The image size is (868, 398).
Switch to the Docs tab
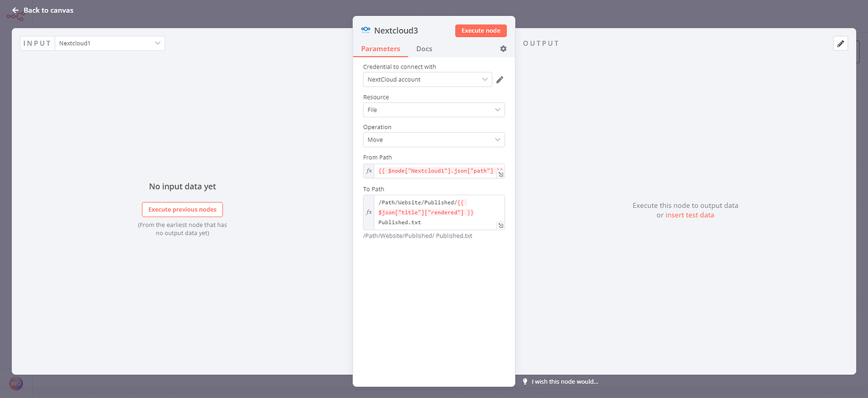point(424,49)
